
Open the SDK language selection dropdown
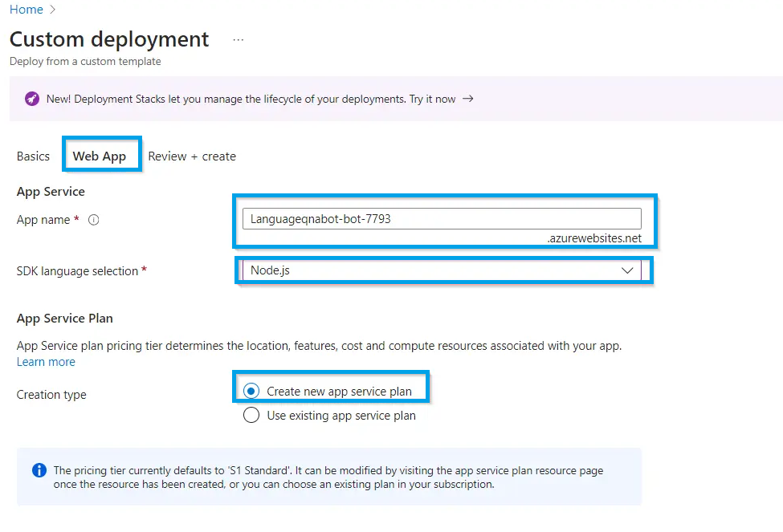click(x=434, y=271)
